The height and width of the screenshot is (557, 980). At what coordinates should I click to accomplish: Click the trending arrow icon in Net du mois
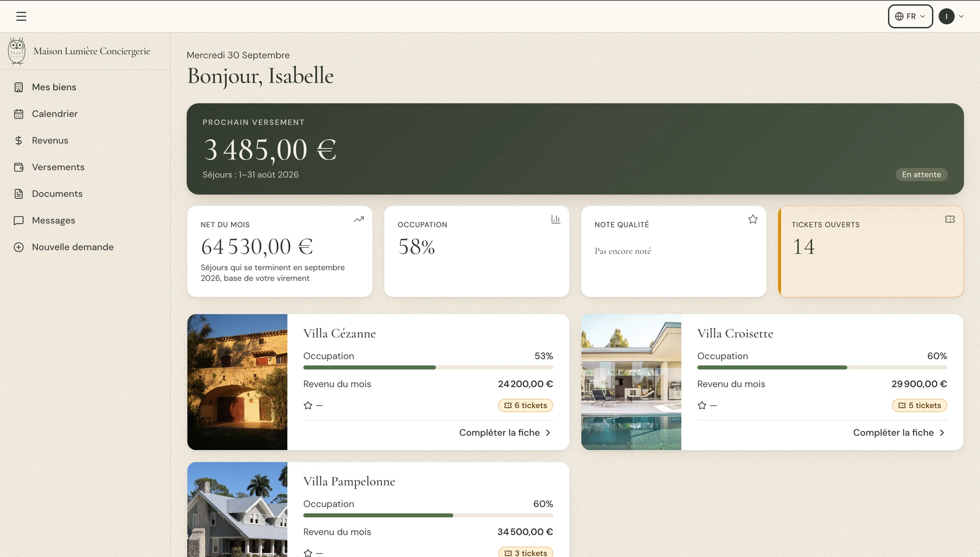click(359, 219)
